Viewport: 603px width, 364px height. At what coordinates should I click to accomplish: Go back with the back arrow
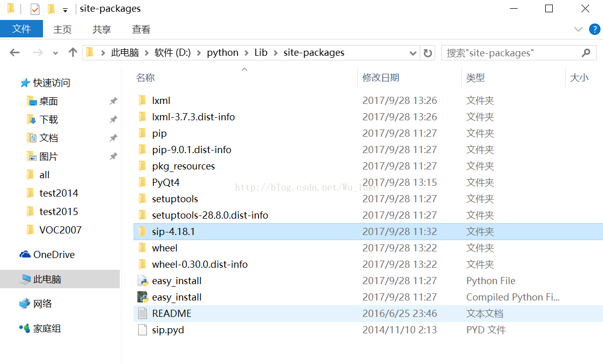15,53
